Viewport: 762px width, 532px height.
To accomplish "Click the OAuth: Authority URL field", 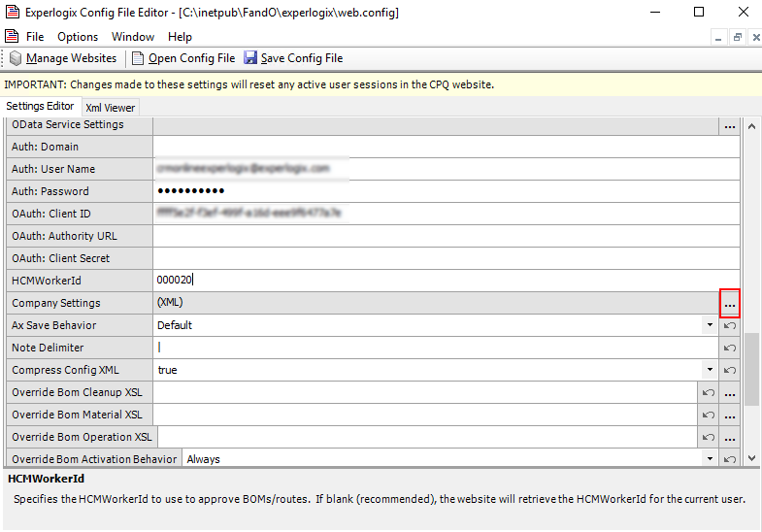I will [x=447, y=236].
